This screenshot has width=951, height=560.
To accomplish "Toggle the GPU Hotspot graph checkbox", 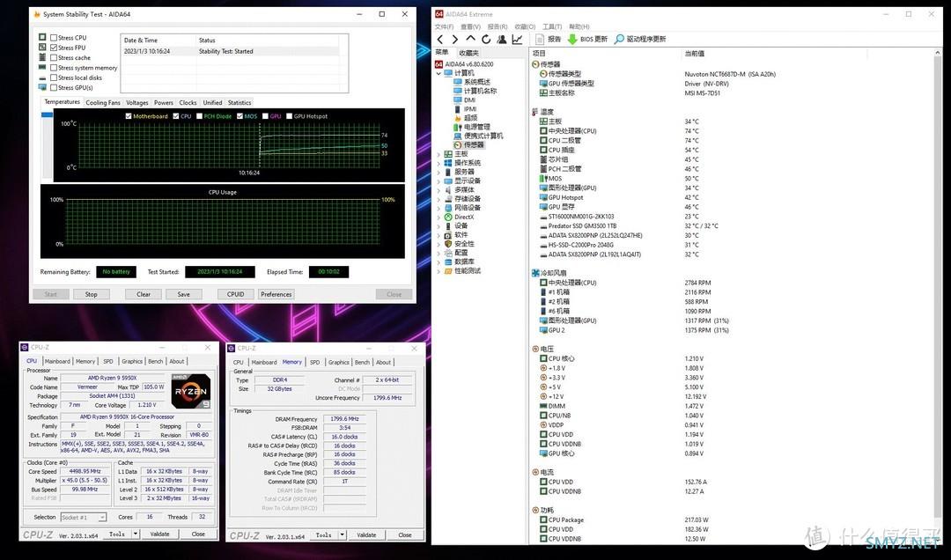I will pyautogui.click(x=290, y=116).
